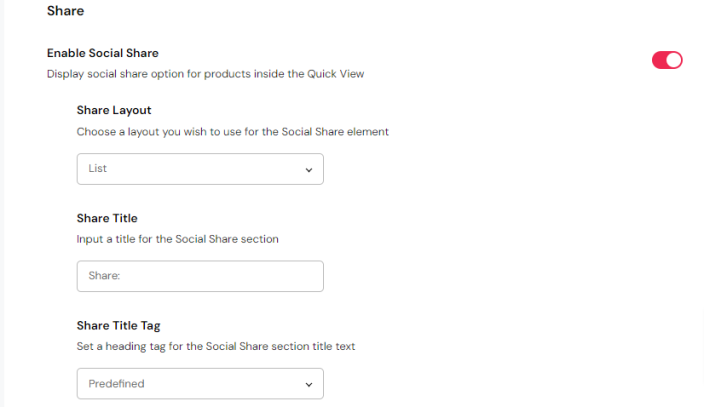Click the empty right side of Share Title field
Viewport: 704px width, 407px height.
270,276
